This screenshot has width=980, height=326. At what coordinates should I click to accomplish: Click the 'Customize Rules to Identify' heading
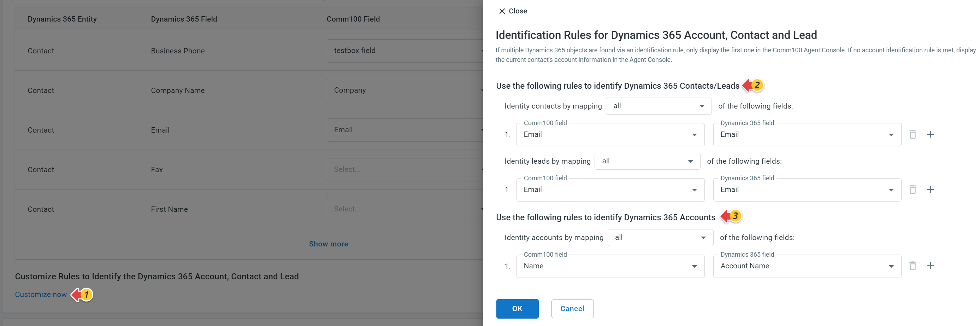coord(157,276)
